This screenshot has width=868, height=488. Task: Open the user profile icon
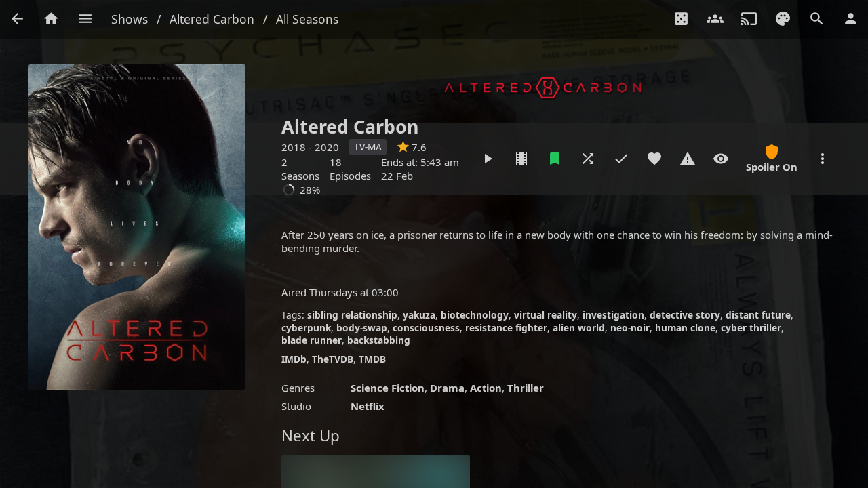(850, 19)
